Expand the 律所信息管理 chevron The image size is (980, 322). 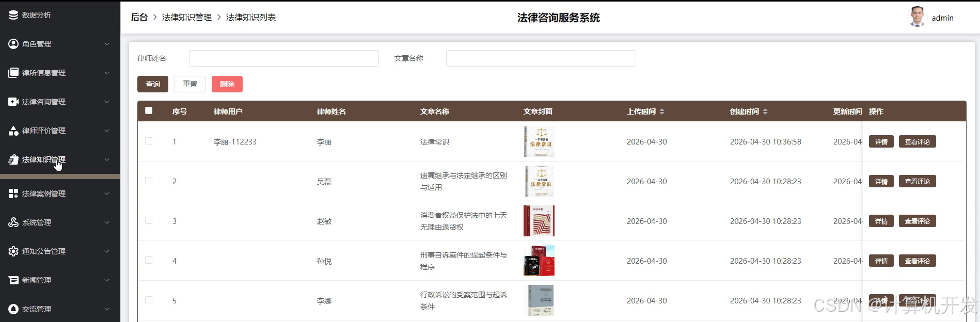coord(107,73)
